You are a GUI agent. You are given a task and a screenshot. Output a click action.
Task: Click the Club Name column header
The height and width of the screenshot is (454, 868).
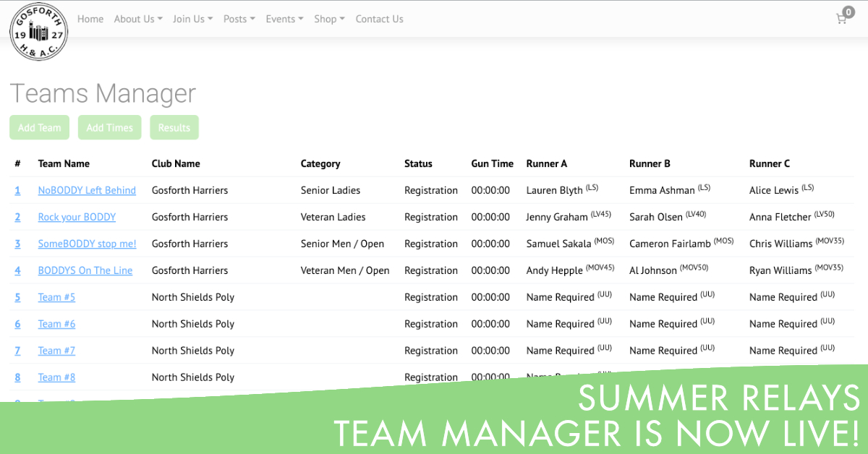point(176,163)
